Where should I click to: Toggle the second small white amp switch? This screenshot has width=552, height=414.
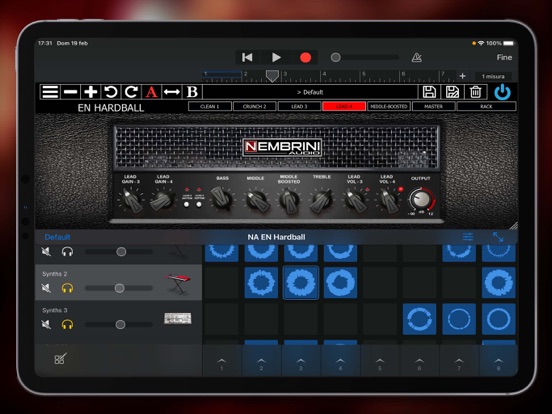[x=199, y=205]
